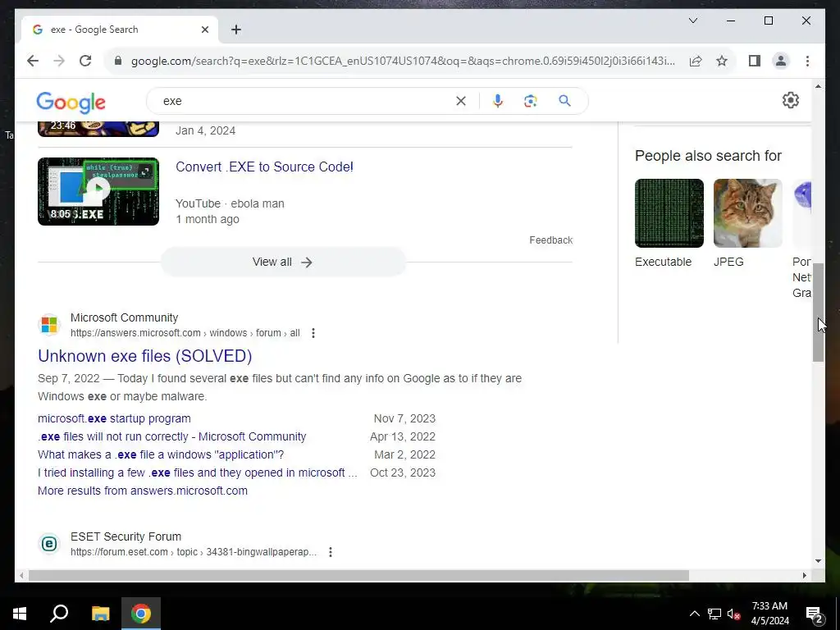
Task: Open the tab search dropdown chevron
Action: (x=692, y=21)
